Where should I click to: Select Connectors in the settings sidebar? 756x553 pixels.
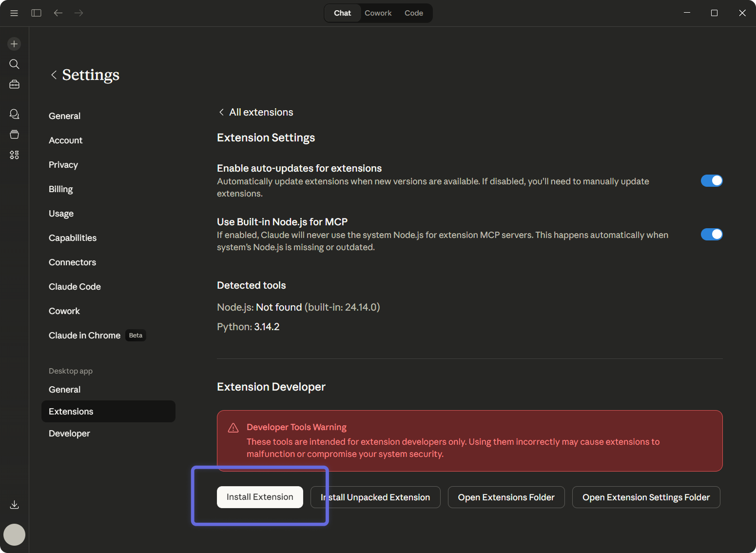coord(72,262)
